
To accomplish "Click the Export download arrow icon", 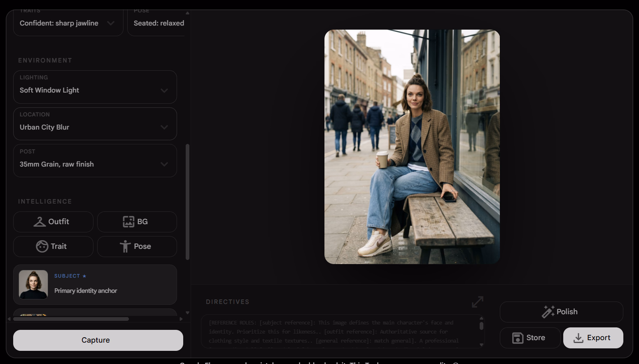I will click(x=578, y=338).
